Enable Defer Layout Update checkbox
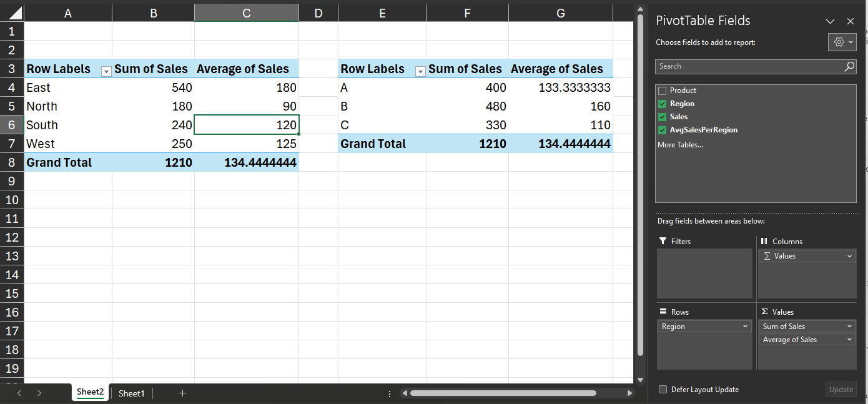The height and width of the screenshot is (404, 868). pyautogui.click(x=663, y=390)
